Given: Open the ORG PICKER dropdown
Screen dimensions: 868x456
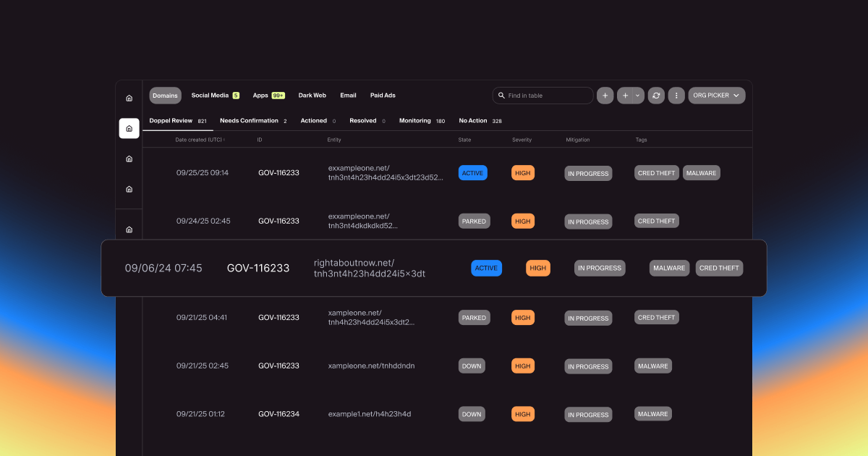Looking at the screenshot, I should tap(716, 96).
